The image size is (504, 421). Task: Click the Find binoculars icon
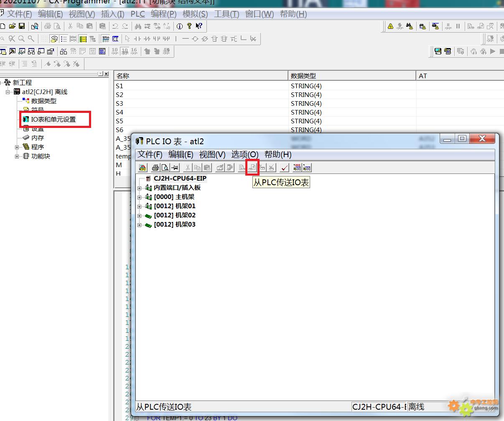click(138, 26)
